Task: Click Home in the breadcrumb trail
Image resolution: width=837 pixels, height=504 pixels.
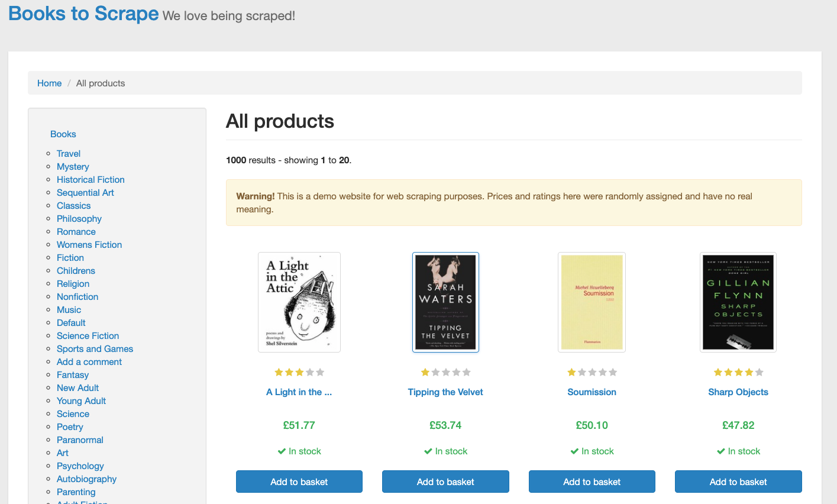Action: (x=49, y=83)
